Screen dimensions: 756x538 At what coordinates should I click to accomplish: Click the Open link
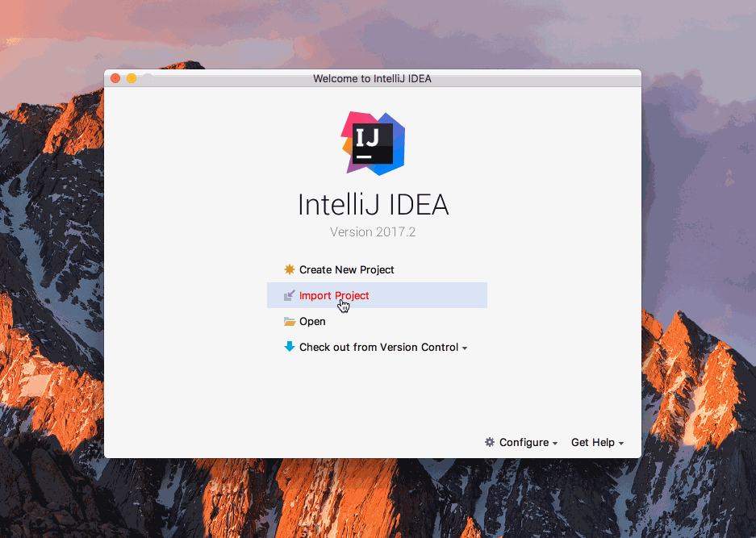[312, 322]
